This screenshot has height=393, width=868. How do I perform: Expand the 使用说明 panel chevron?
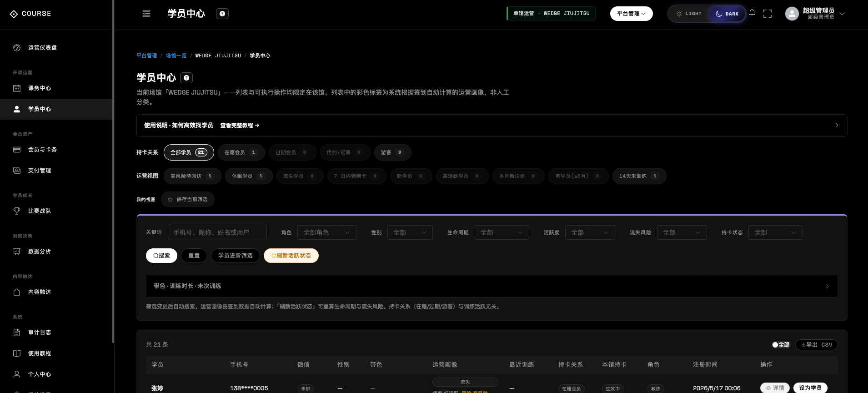[837, 126]
